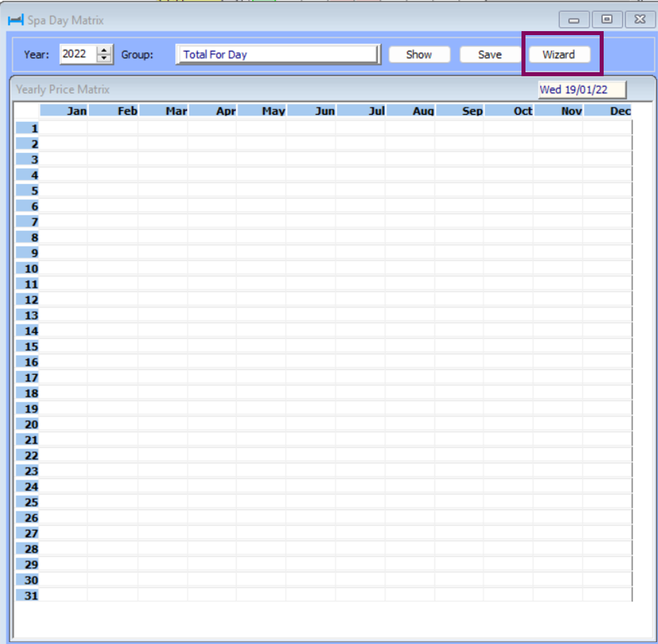Click the Save button
The width and height of the screenshot is (658, 644).
490,54
